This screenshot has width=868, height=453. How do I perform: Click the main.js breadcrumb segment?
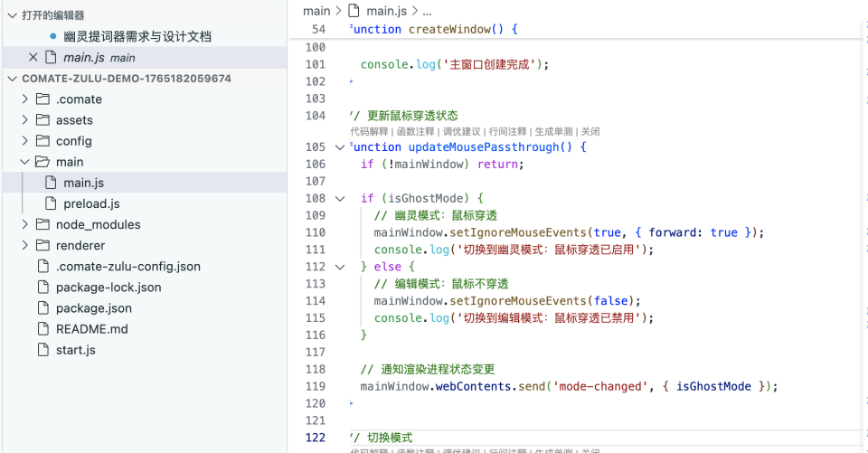tap(386, 11)
